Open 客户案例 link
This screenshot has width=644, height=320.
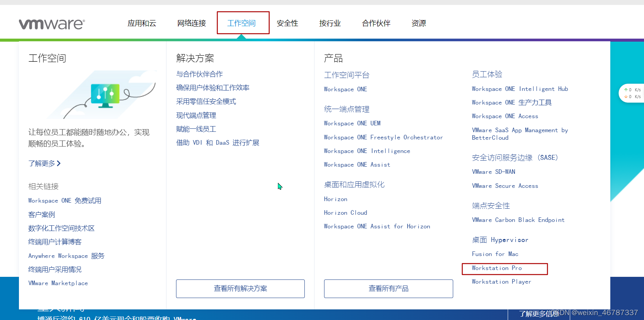pos(42,214)
